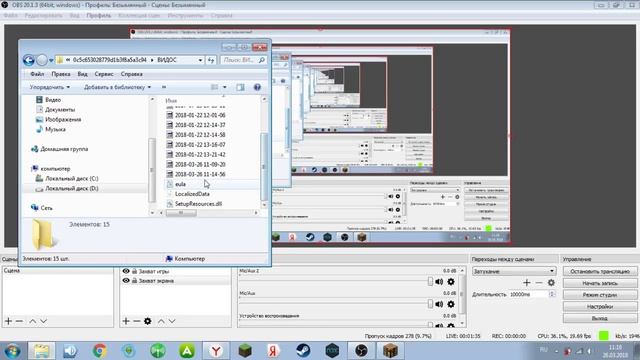Open the view options arrow in Explorer toolbar

[224, 87]
